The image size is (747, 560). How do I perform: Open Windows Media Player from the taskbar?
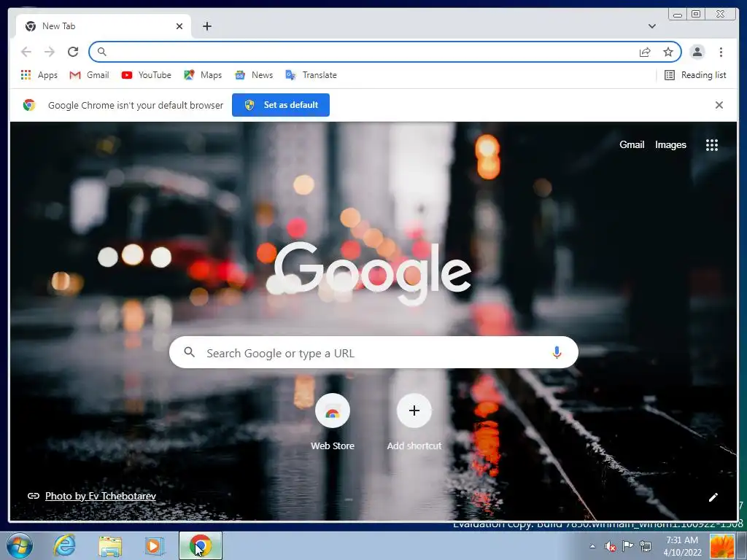point(155,545)
